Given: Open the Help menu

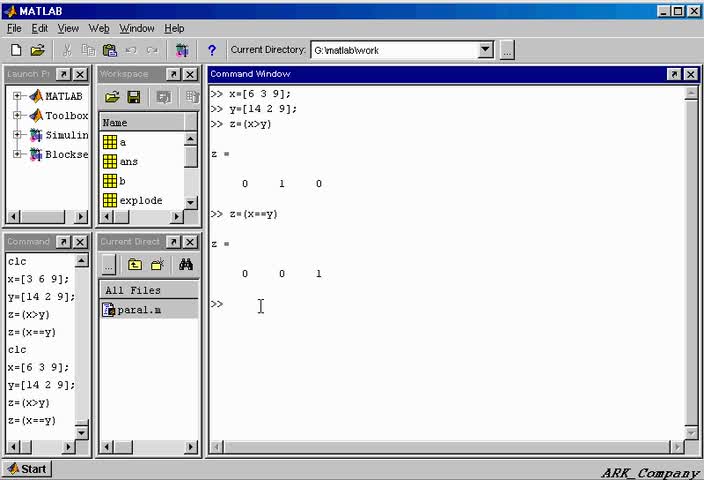Looking at the screenshot, I should (x=174, y=28).
